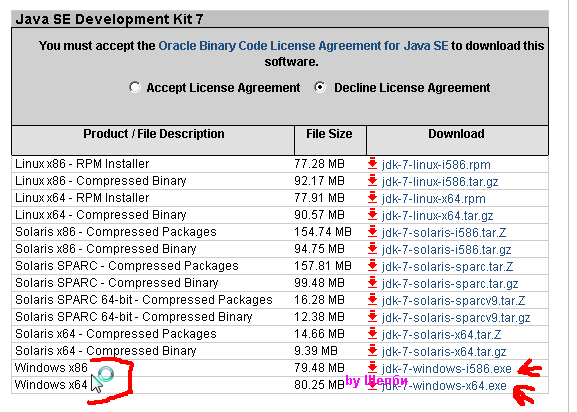Click the Java SE Development Kit 7 heading
The width and height of the screenshot is (577, 412).
click(x=109, y=19)
